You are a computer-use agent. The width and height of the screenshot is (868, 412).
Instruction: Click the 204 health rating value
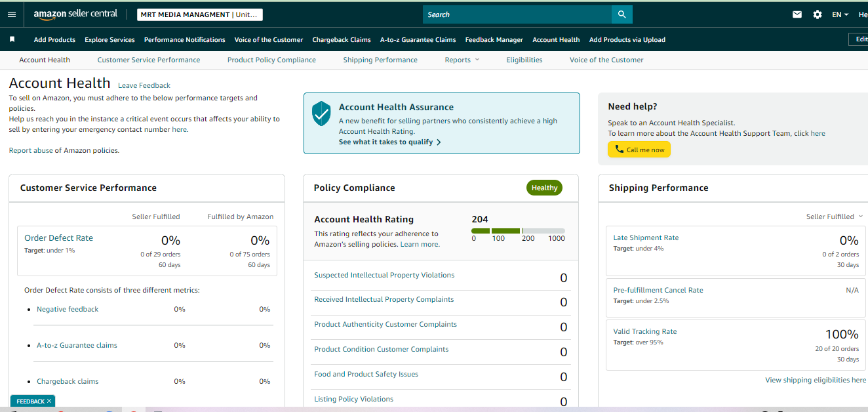480,219
